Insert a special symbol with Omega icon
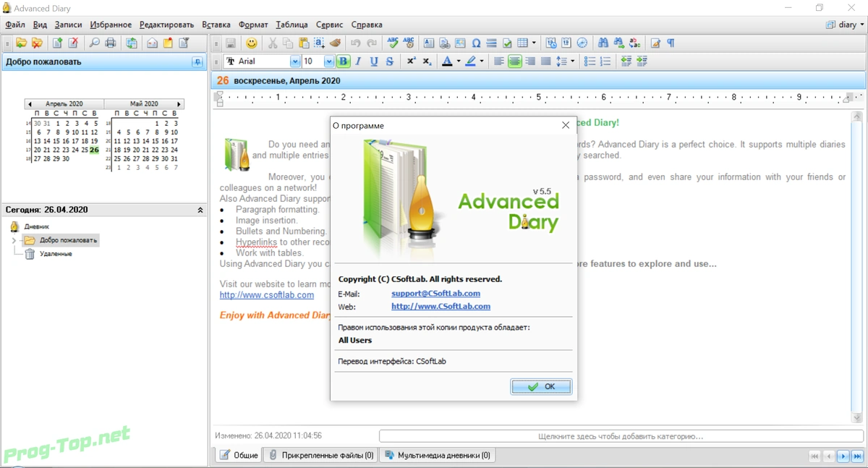 point(476,43)
